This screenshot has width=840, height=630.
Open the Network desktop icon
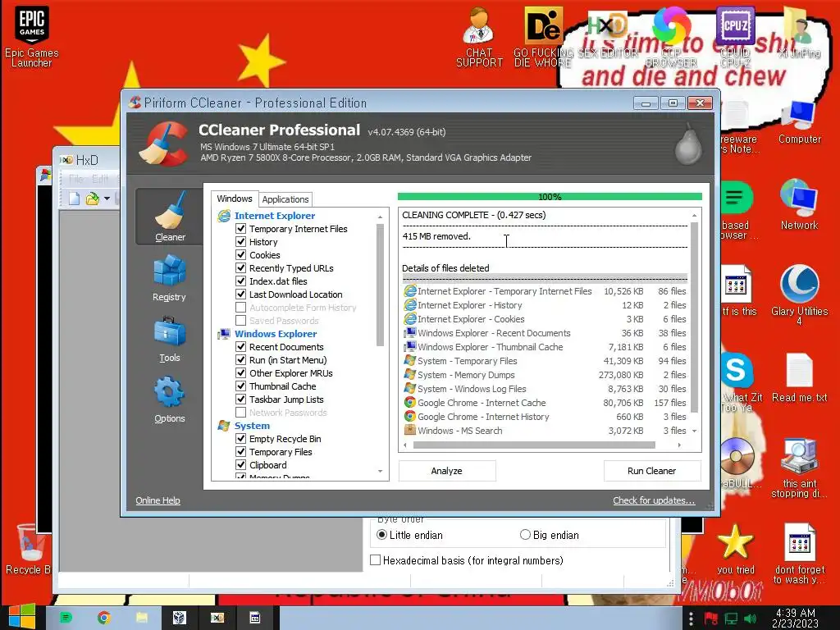(x=799, y=204)
